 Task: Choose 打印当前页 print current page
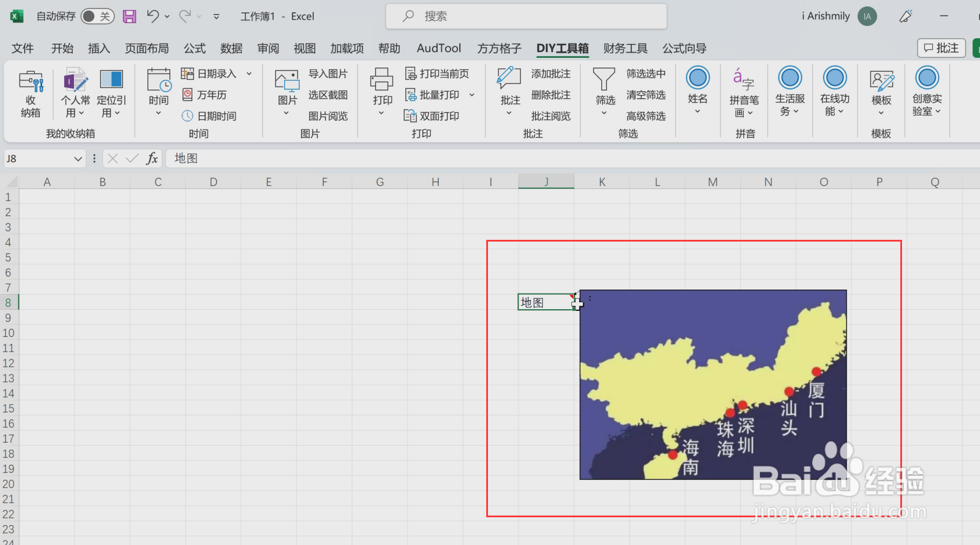pos(437,73)
